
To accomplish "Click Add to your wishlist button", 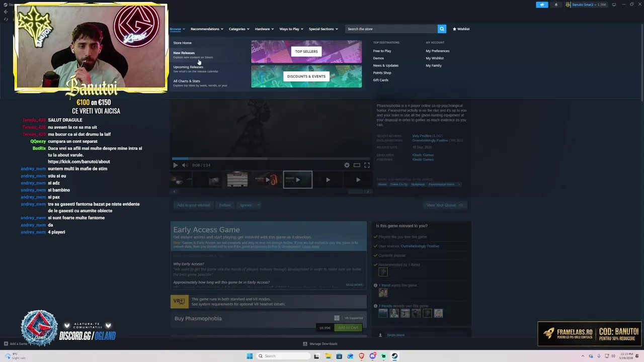I will click(193, 205).
